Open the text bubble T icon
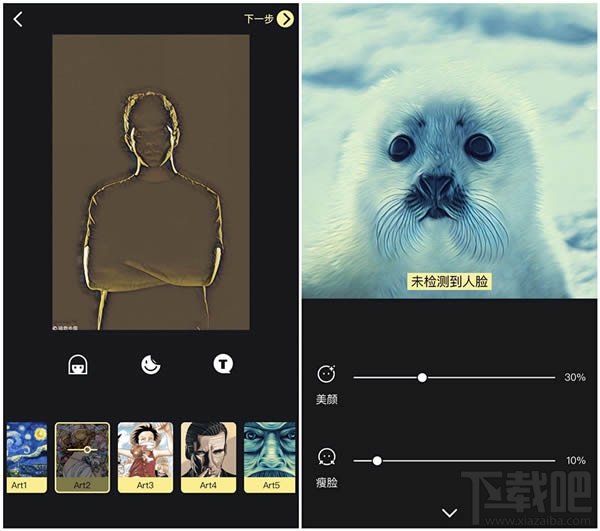The image size is (600, 531). click(223, 363)
